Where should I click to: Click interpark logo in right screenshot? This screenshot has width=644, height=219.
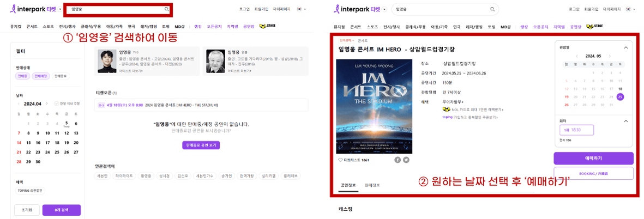pos(358,9)
